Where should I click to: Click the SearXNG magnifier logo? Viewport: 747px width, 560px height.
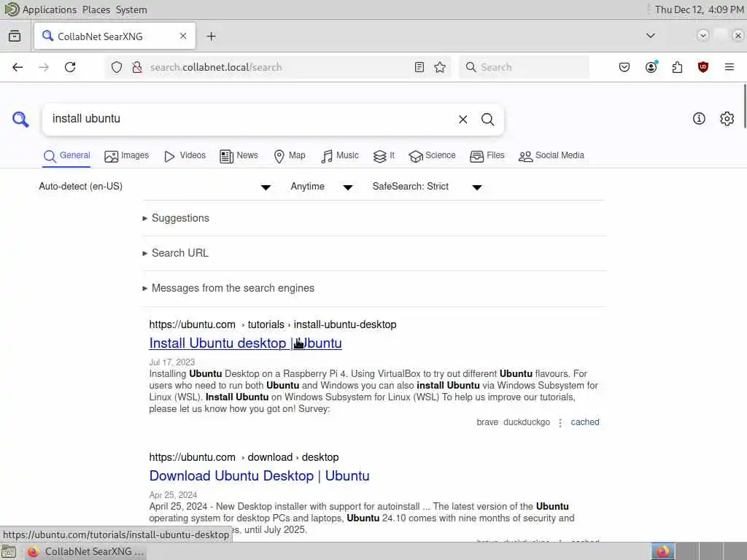[x=20, y=119]
